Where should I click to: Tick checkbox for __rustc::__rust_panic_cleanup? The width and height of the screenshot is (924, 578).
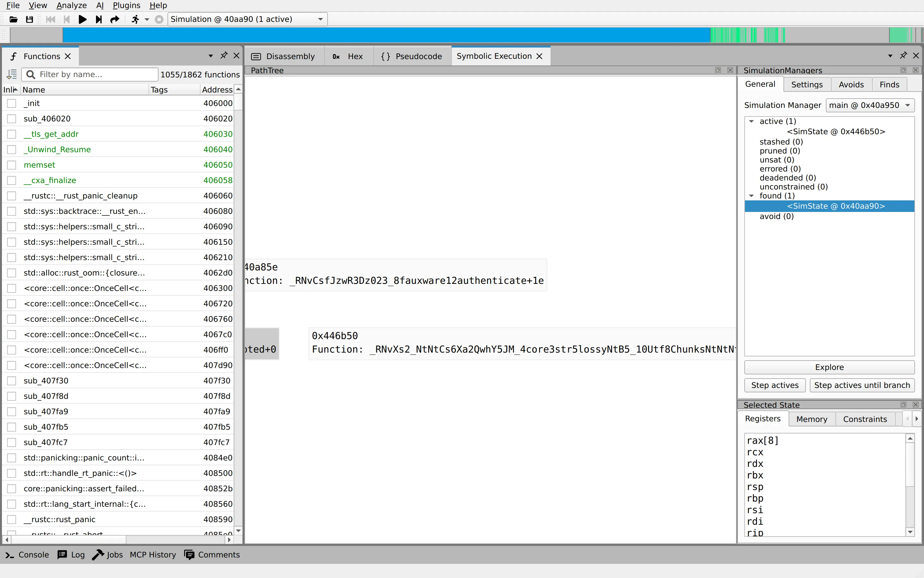[x=12, y=196]
